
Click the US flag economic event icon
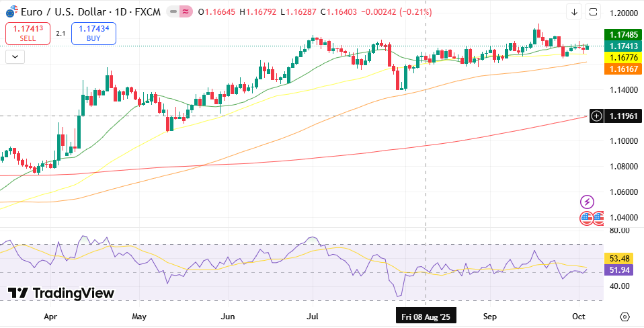587,218
